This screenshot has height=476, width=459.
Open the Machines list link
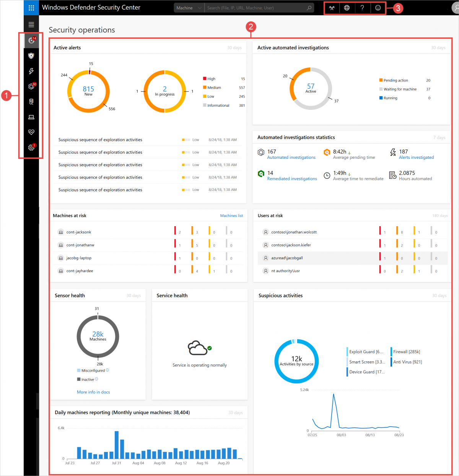(231, 215)
